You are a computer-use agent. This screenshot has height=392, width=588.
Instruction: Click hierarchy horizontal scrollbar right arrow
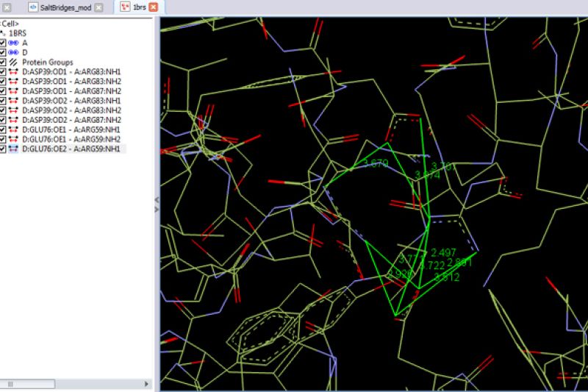[146, 384]
